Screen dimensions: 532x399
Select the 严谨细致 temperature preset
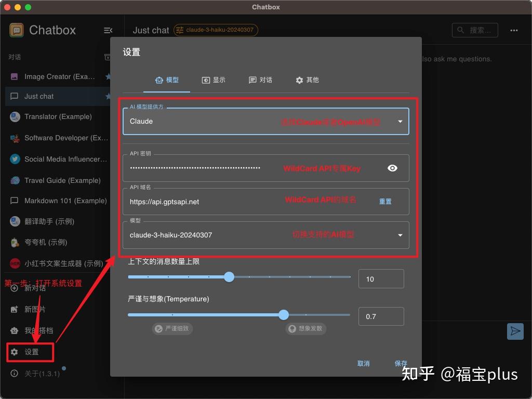click(x=172, y=328)
